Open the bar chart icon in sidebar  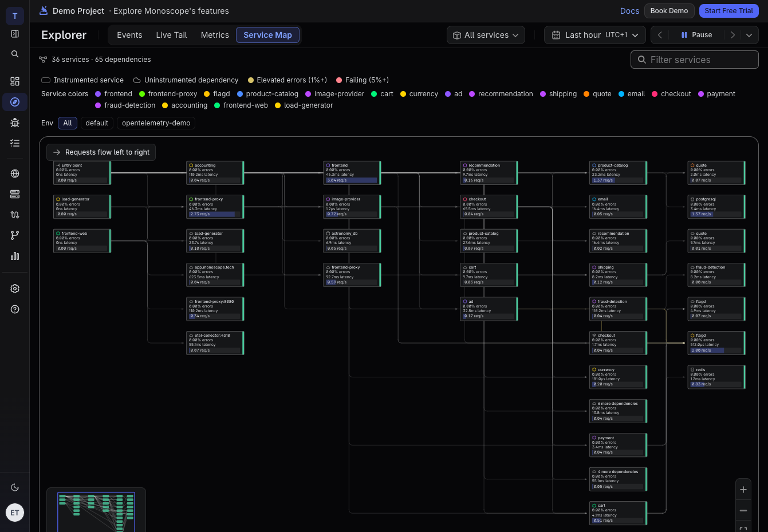(15, 256)
